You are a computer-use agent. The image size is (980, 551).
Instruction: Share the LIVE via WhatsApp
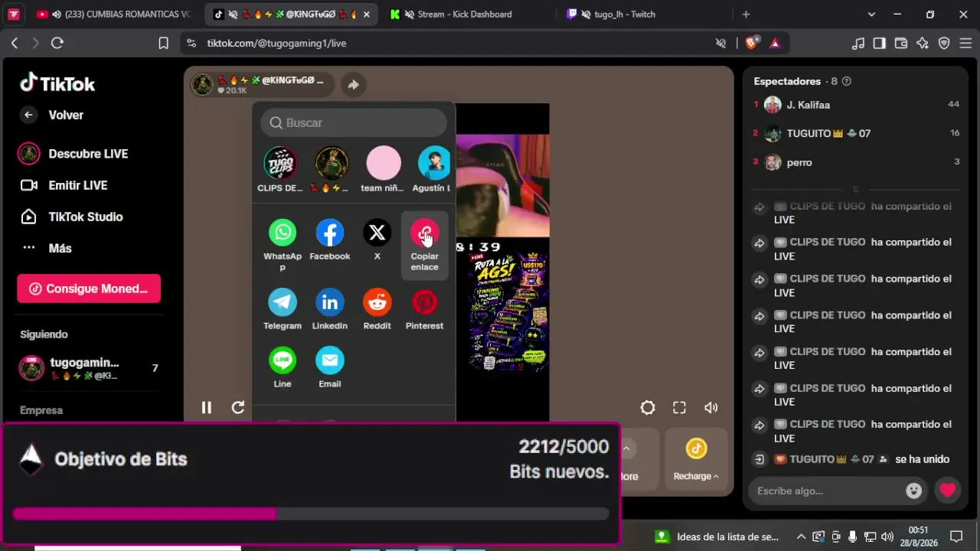[283, 245]
